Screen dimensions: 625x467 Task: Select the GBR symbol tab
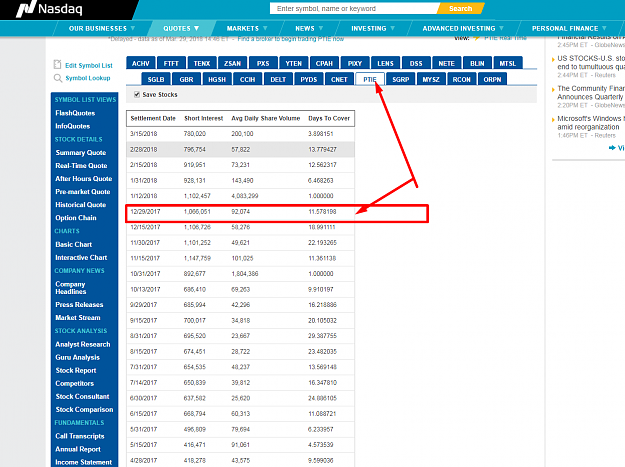click(186, 79)
